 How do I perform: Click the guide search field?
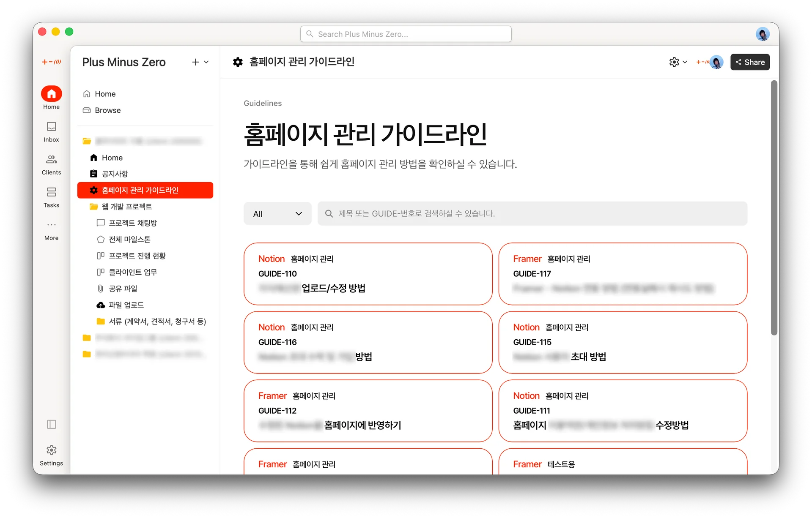(532, 214)
